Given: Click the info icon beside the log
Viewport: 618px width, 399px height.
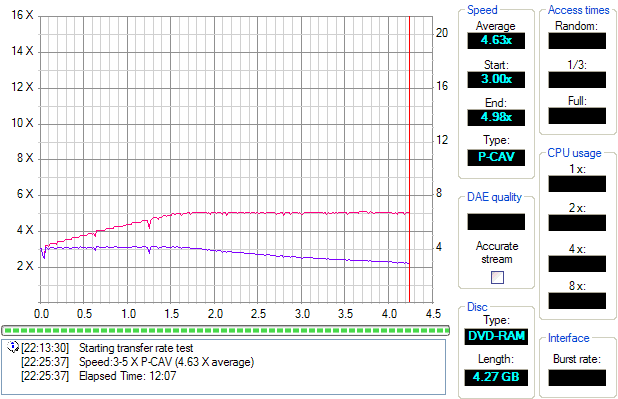Looking at the screenshot, I should coord(13,347).
